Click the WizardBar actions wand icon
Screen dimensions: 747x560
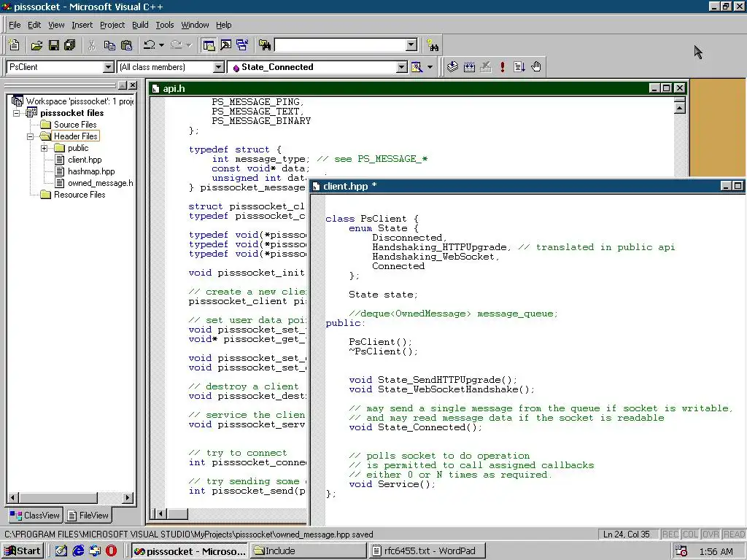(417, 67)
